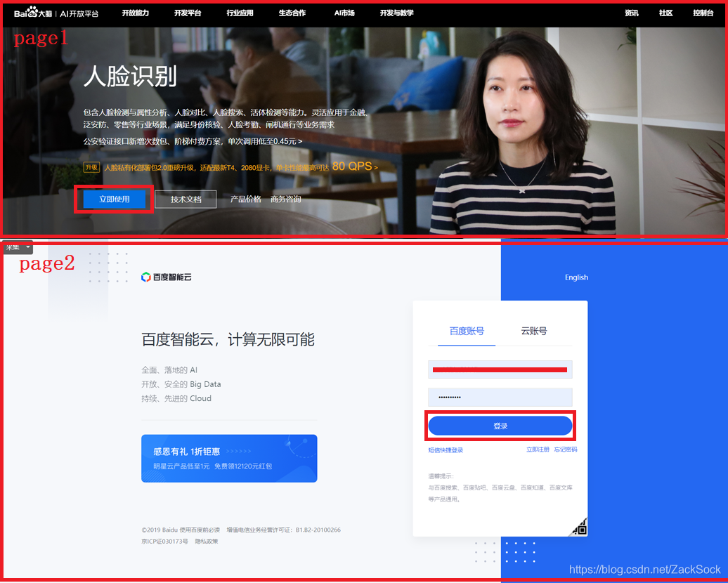Open the 开放能力 menu
The image size is (728, 583).
[136, 13]
